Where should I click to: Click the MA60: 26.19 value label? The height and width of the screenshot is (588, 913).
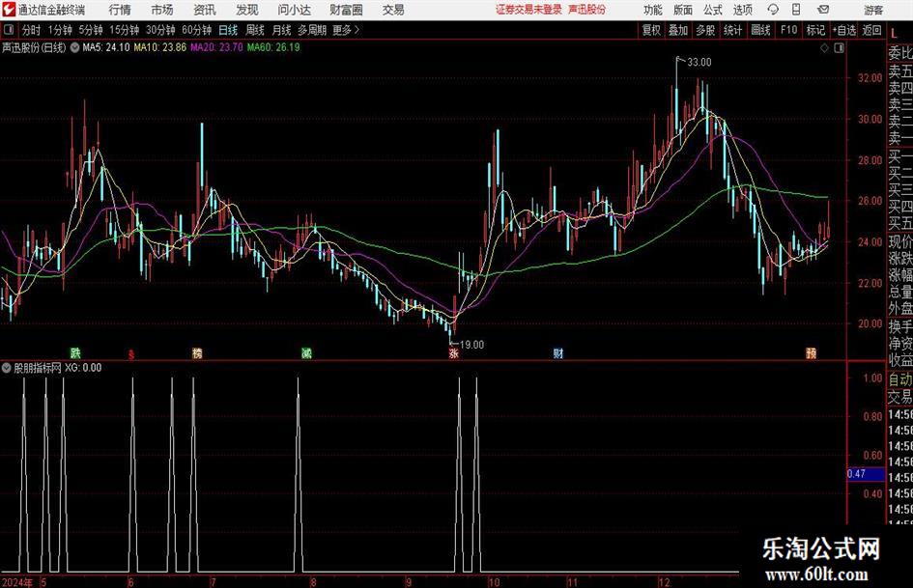[273, 47]
